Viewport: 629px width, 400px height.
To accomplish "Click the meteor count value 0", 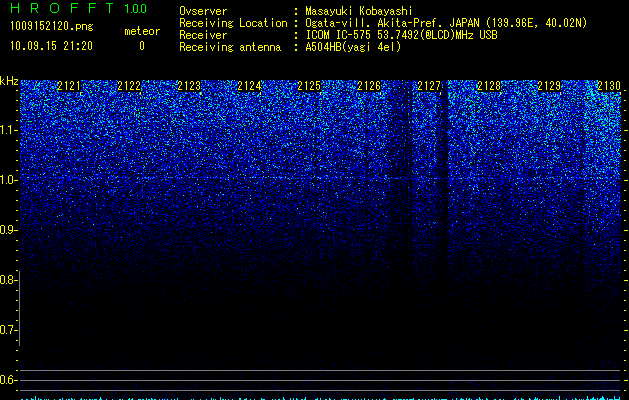I will (x=142, y=46).
